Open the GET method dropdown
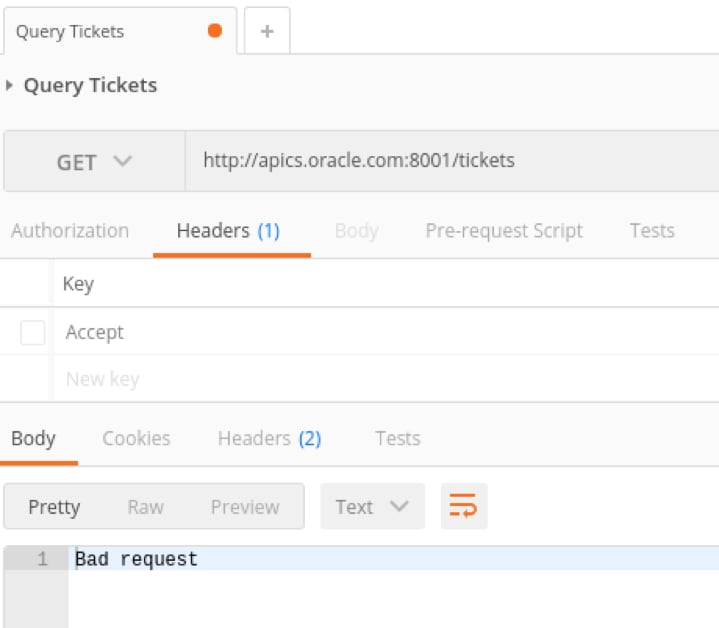Screen dimensions: 719x628 [x=94, y=161]
